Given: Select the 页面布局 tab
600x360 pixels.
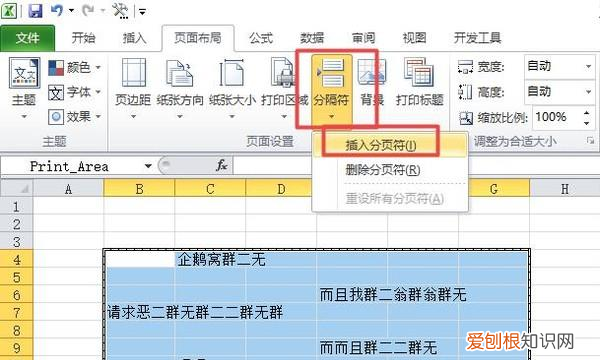Looking at the screenshot, I should coord(198,38).
